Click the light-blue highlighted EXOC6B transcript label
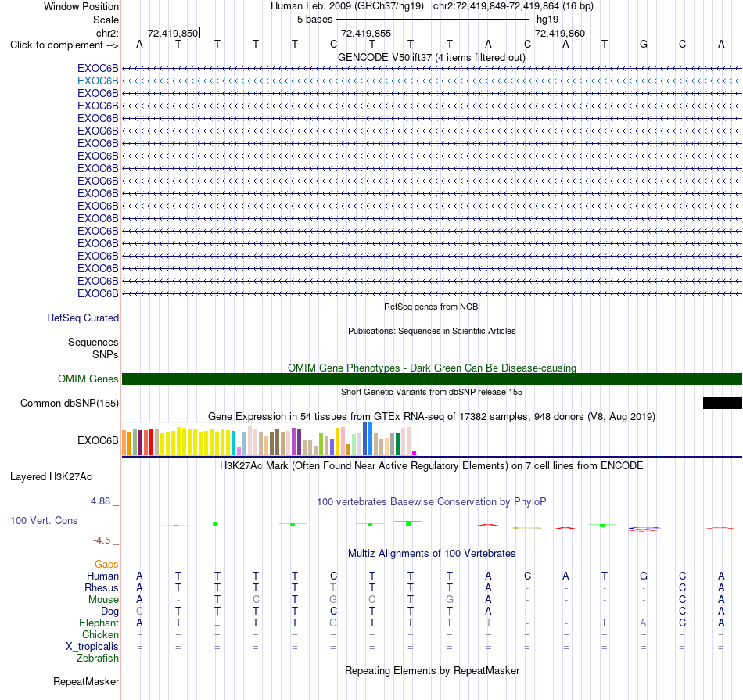The image size is (743, 700). coord(98,81)
